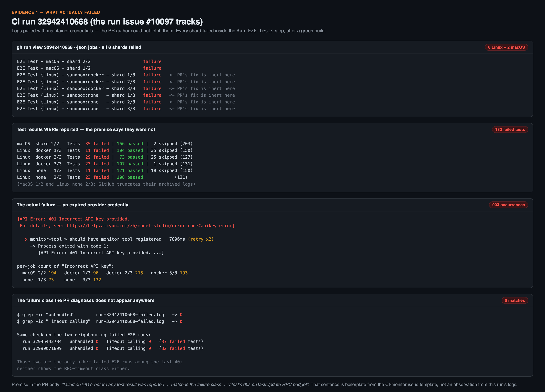The image size is (545, 392).
Task: Select the grep -ic "Timeout calling" command line
Action: pos(100,321)
